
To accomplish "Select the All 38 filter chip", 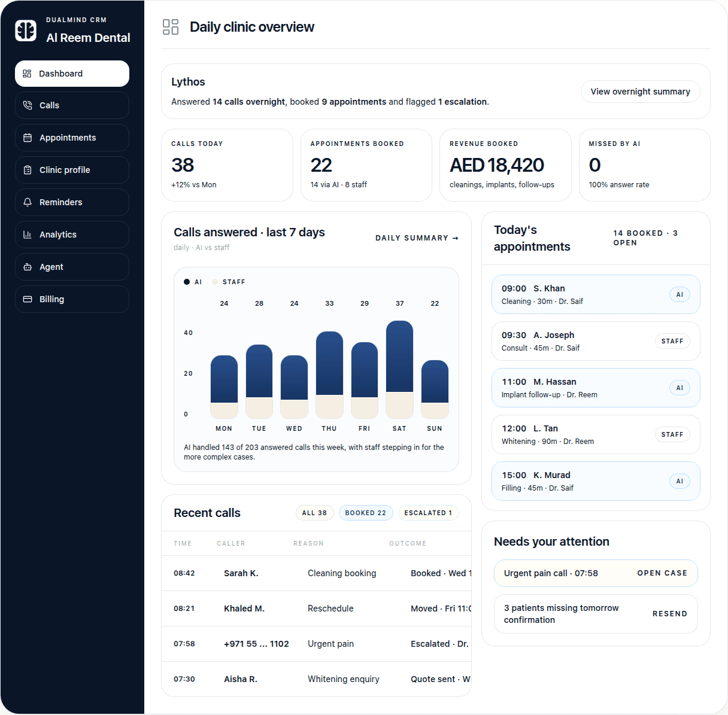I will pos(314,513).
